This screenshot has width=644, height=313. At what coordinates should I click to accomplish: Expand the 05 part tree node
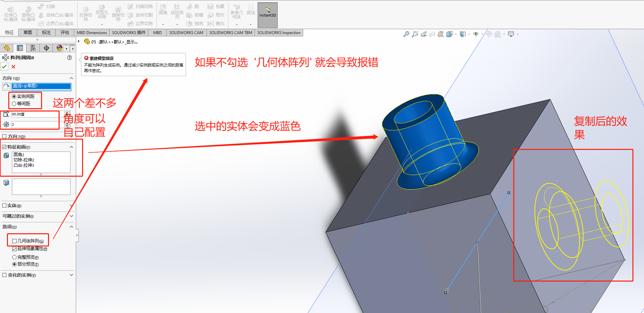click(79, 41)
